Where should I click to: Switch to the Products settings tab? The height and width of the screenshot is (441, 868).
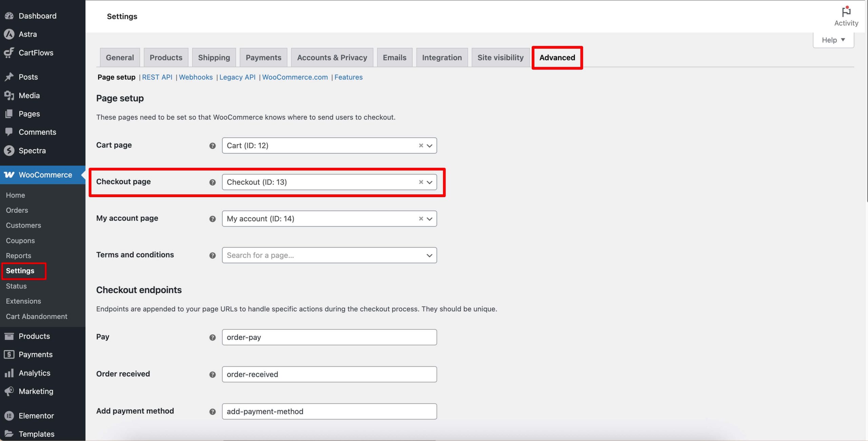(x=166, y=58)
